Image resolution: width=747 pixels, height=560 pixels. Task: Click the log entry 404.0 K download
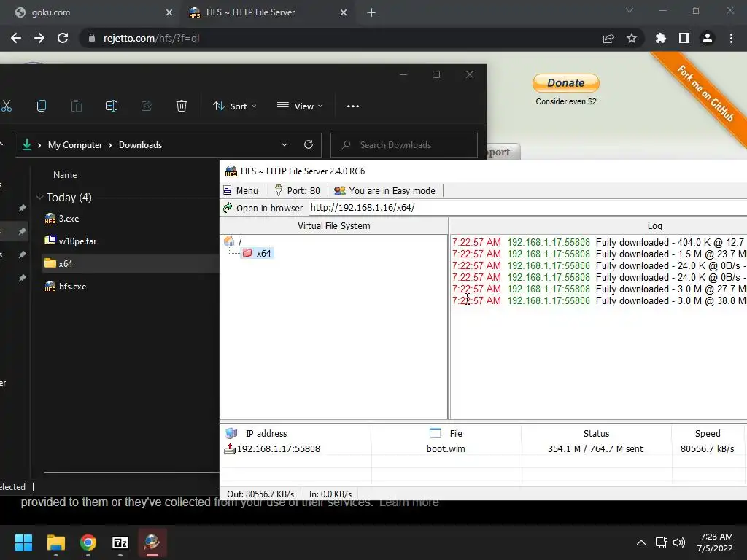[599, 242]
